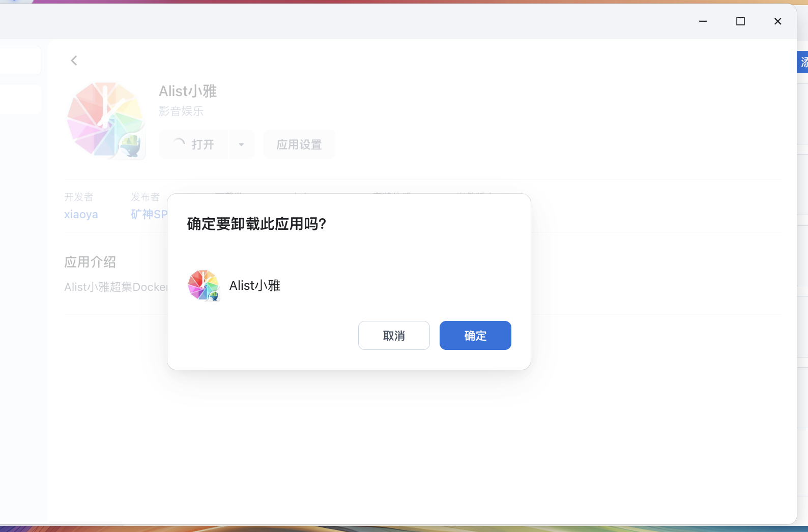808x532 pixels.
Task: Close the window with X icon
Action: [777, 21]
